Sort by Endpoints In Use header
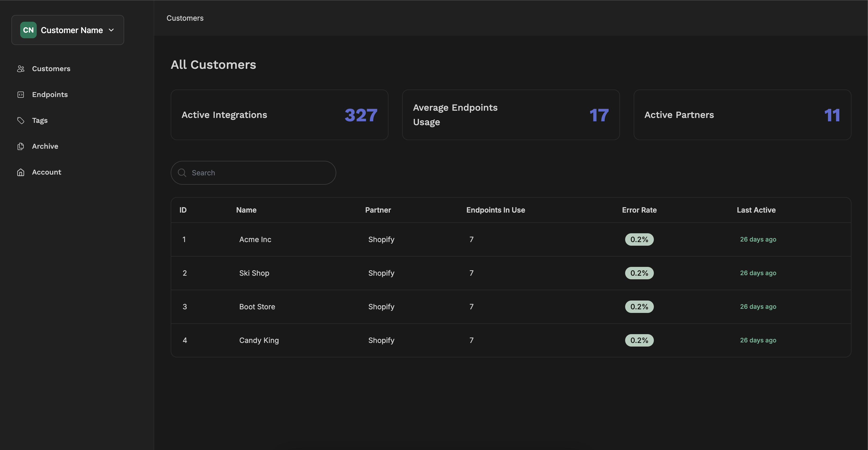Screen dimensions: 868x450 496,210
